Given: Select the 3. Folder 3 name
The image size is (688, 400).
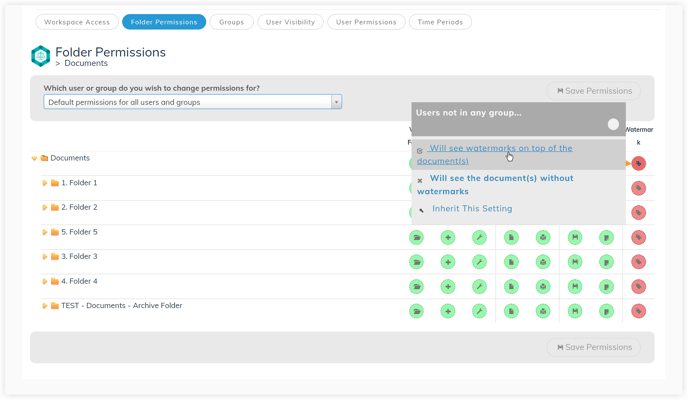Looking at the screenshot, I should click(x=79, y=256).
